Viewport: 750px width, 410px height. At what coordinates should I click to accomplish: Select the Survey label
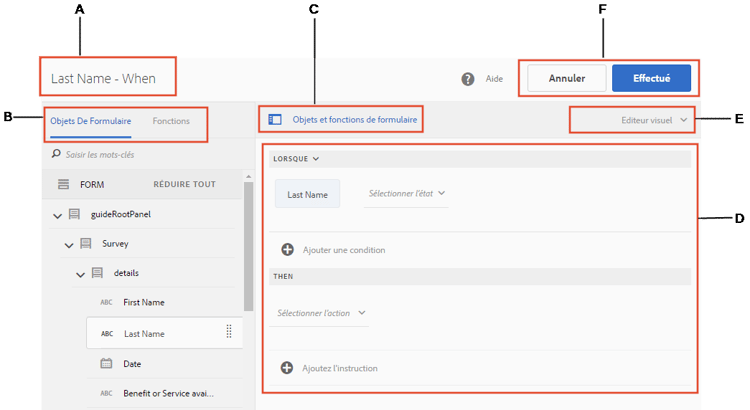[115, 244]
